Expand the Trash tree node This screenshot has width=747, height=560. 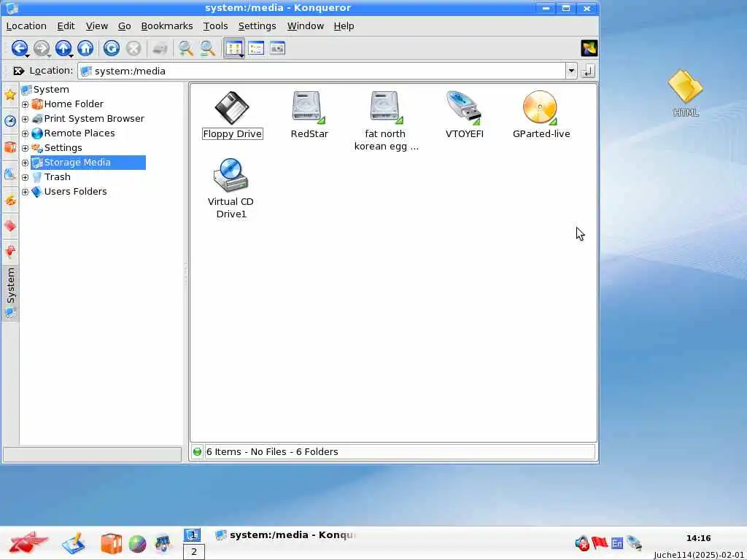point(26,178)
